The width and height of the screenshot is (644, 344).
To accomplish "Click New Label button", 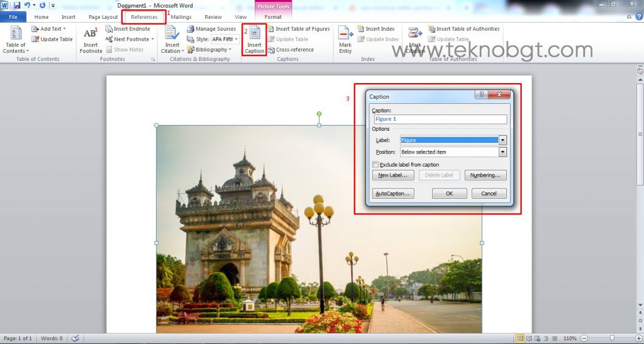I will click(x=392, y=175).
